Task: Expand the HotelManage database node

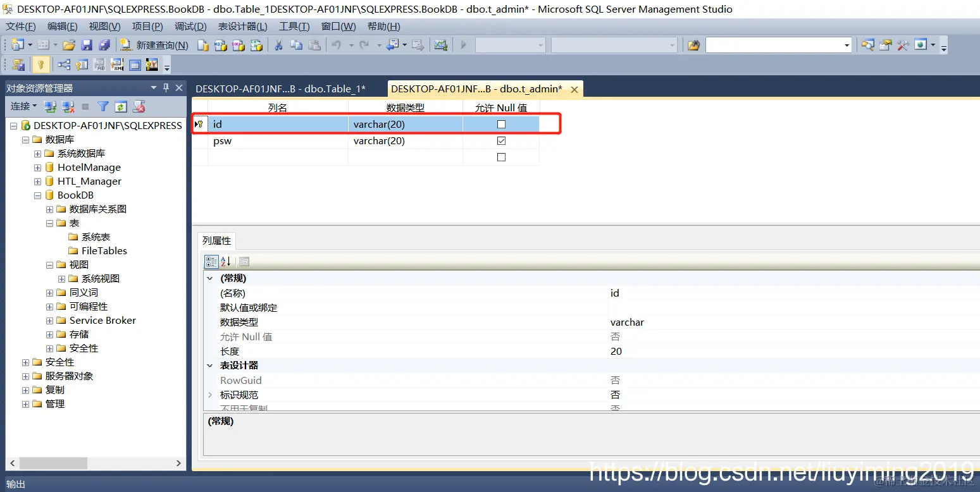Action: 37,168
